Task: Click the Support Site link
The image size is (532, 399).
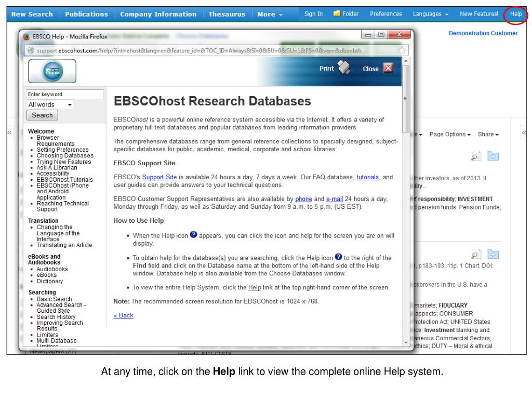Action: 159,177
